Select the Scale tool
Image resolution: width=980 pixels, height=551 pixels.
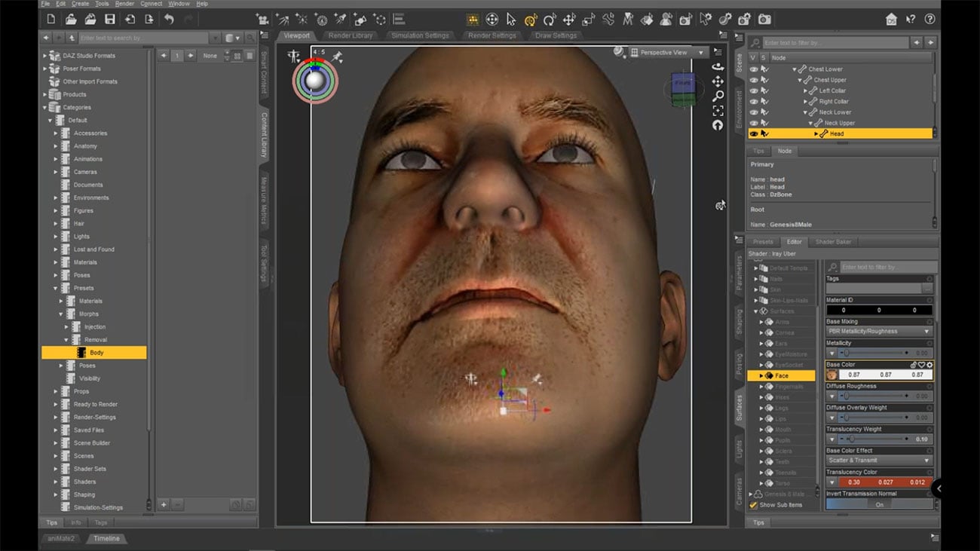[589, 19]
